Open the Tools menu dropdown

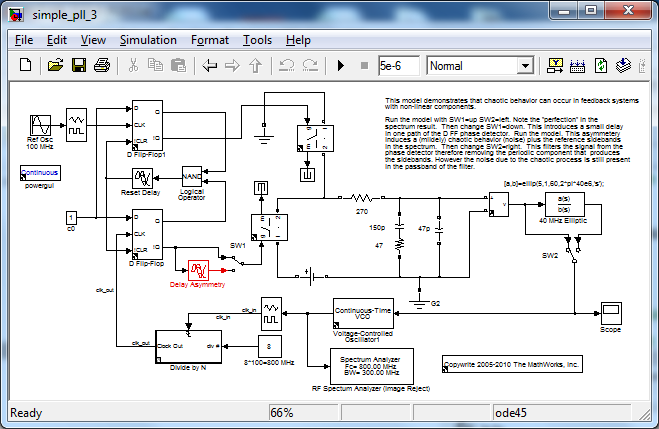pos(257,40)
